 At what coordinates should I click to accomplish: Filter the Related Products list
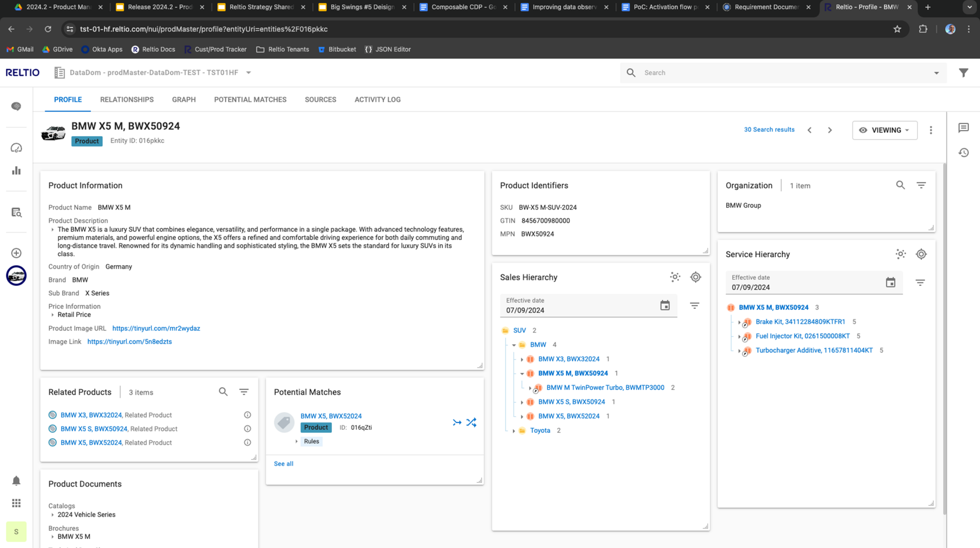pyautogui.click(x=244, y=392)
